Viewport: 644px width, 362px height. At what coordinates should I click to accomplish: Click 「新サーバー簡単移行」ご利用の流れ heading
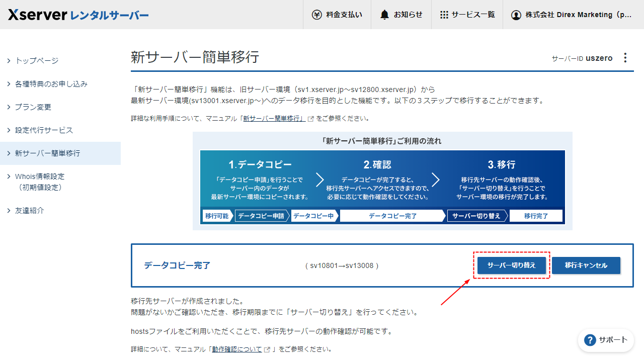[x=382, y=141]
